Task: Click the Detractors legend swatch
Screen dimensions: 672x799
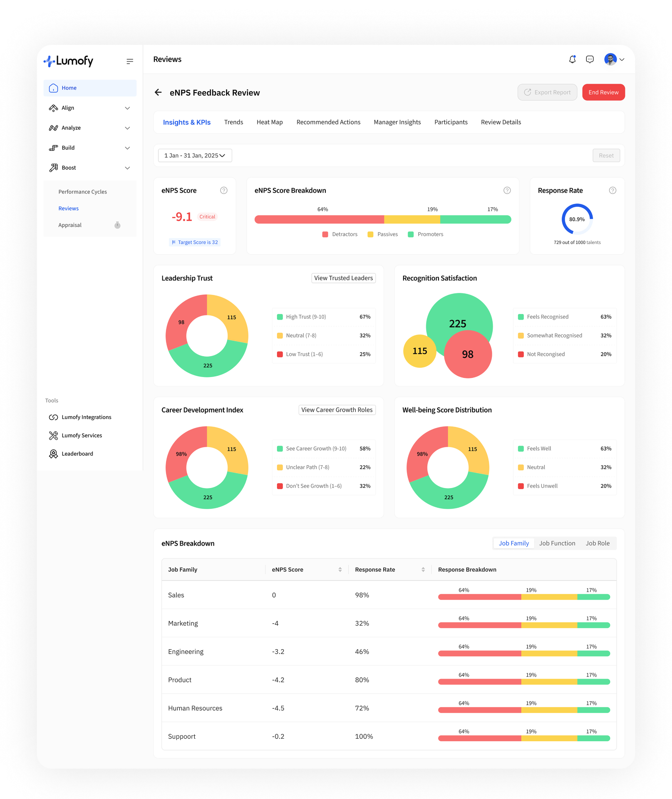Action: tap(325, 234)
